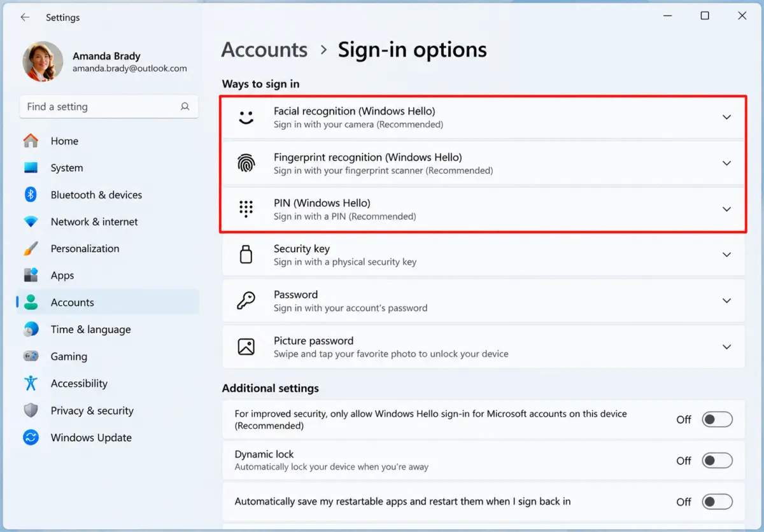Click the Amanda Brady account name

click(x=106, y=56)
